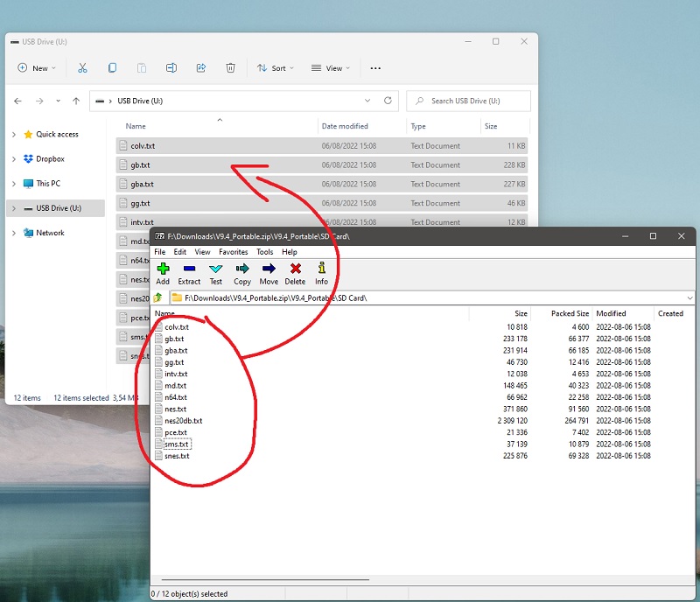This screenshot has height=602, width=700.
Task: Expand Network in navigation pane
Action: pyautogui.click(x=14, y=233)
